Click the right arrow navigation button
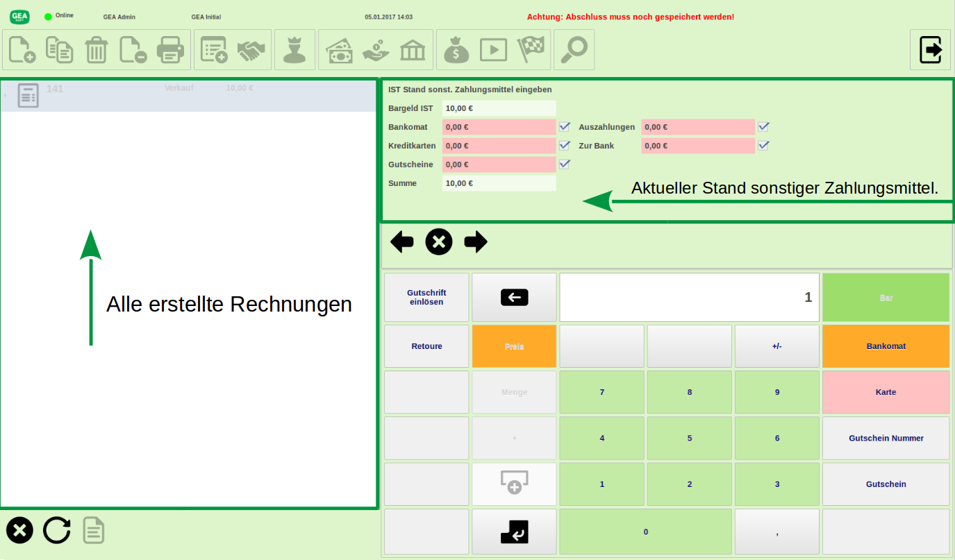955x560 pixels. point(476,241)
